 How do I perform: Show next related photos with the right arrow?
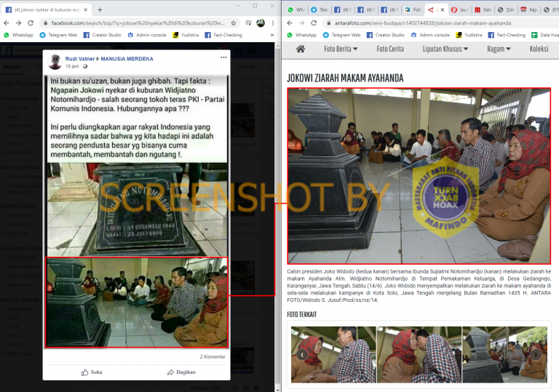(x=536, y=355)
